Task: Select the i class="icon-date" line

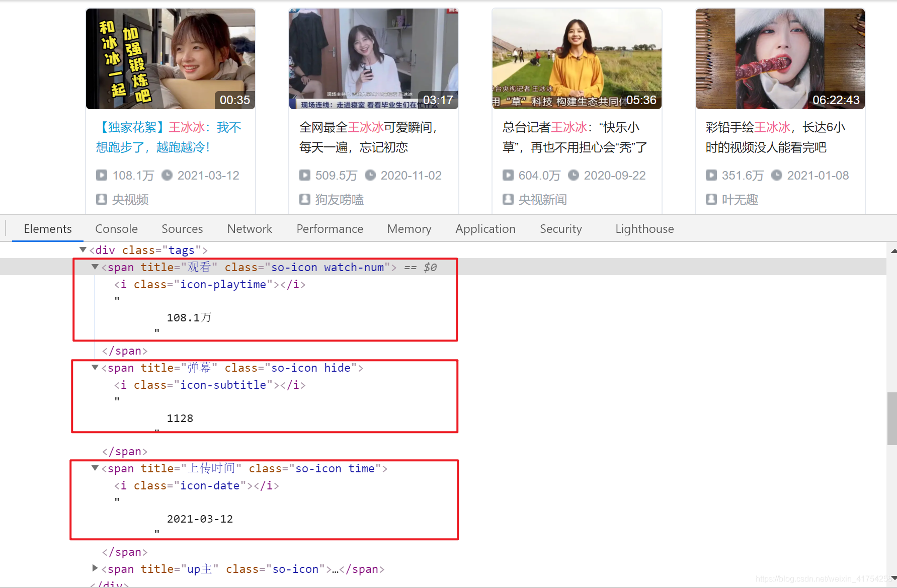Action: (197, 485)
